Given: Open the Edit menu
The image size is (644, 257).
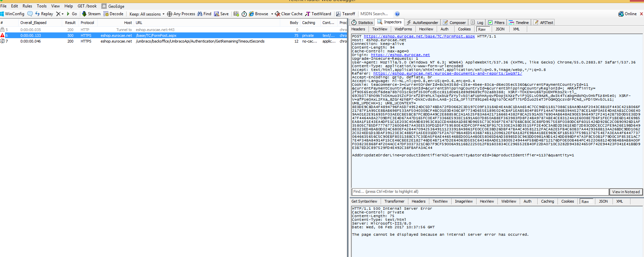Looking at the screenshot, I should 15,6.
